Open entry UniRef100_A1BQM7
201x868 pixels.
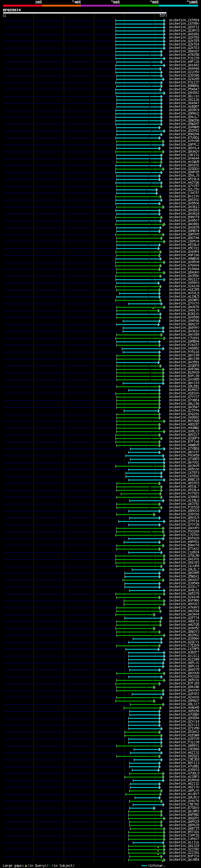point(184,106)
